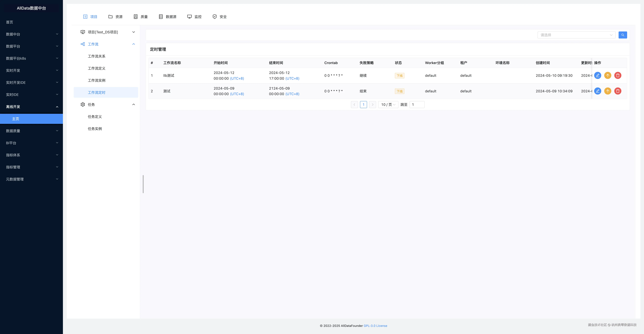
Task: Click the blue search button
Action: [622, 35]
